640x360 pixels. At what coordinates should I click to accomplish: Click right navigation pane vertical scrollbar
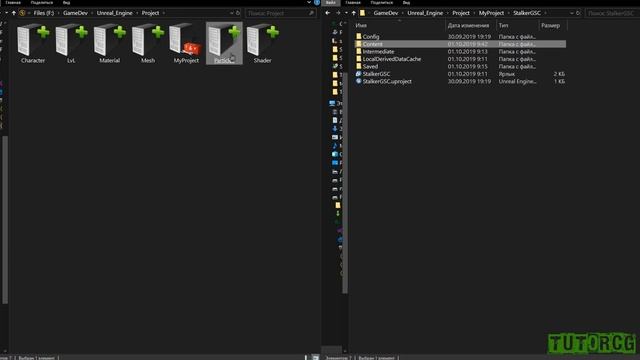tap(345, 184)
